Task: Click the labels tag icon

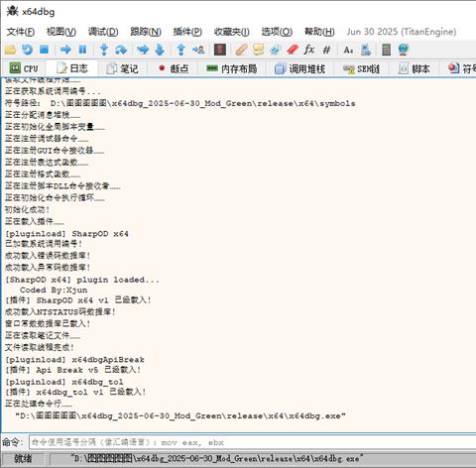Action: point(275,50)
